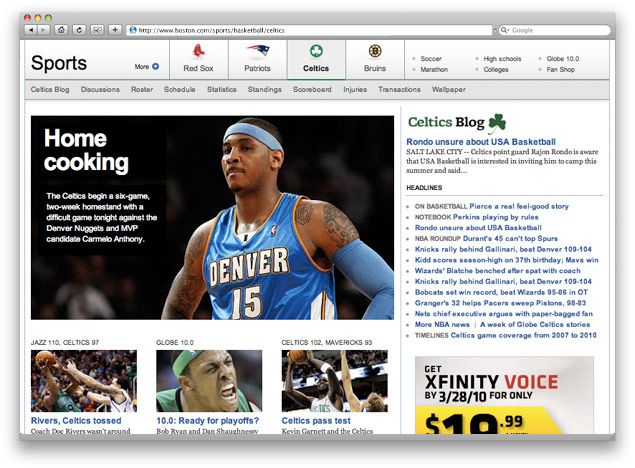
Task: Open Granger's 32 helps Pacers headline
Action: point(500,303)
